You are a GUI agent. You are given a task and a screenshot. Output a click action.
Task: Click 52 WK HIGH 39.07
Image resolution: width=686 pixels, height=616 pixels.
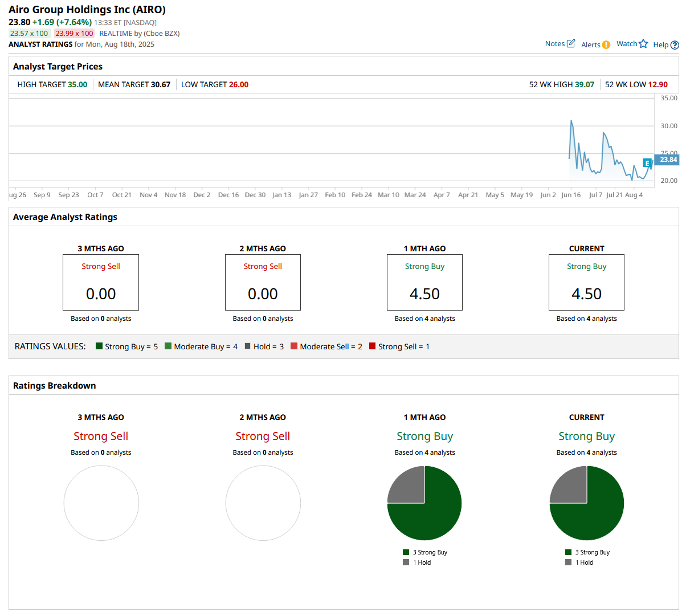point(562,84)
